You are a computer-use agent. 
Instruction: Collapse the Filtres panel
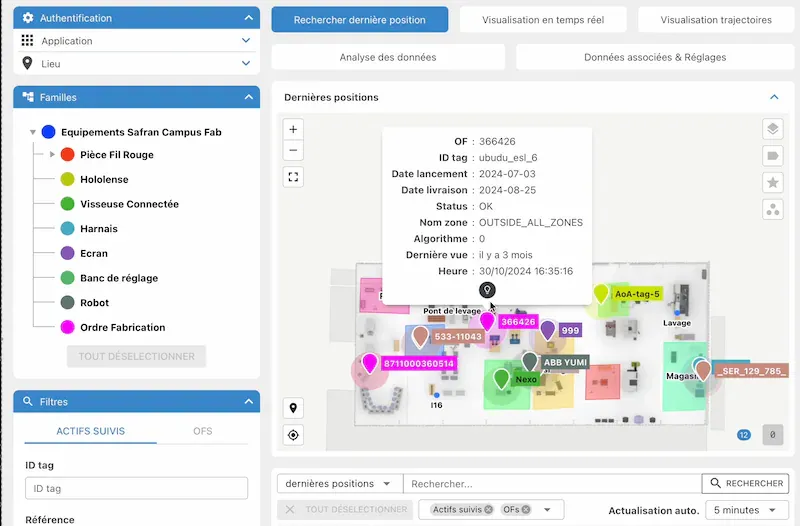pyautogui.click(x=248, y=402)
